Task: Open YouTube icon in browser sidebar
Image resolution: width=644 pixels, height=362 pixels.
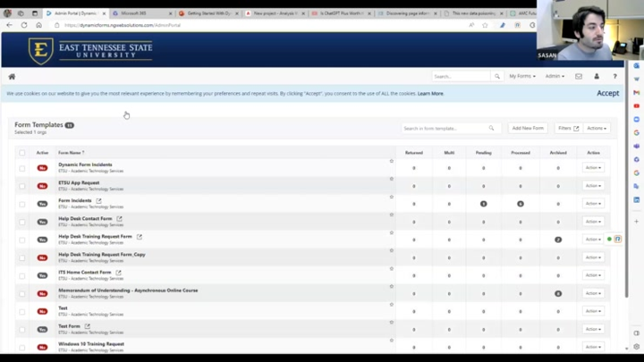Action: click(636, 105)
